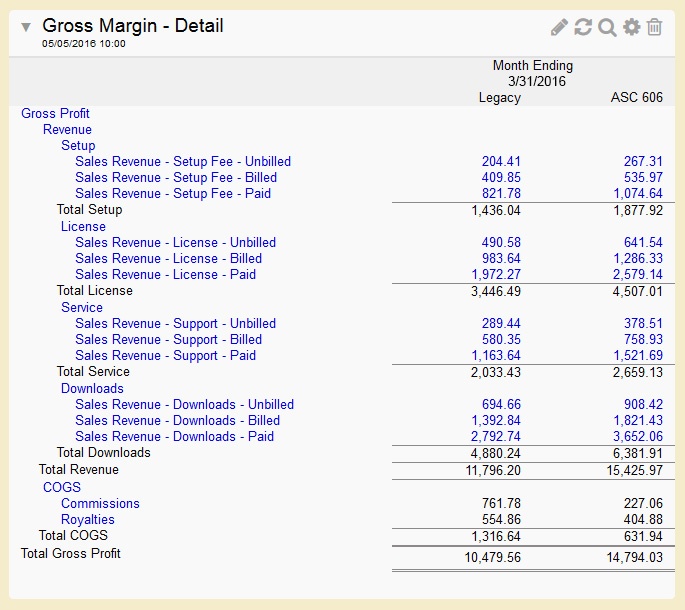Viewport: 685px width, 610px height.
Task: Delete the widget with trash icon
Action: click(x=654, y=27)
